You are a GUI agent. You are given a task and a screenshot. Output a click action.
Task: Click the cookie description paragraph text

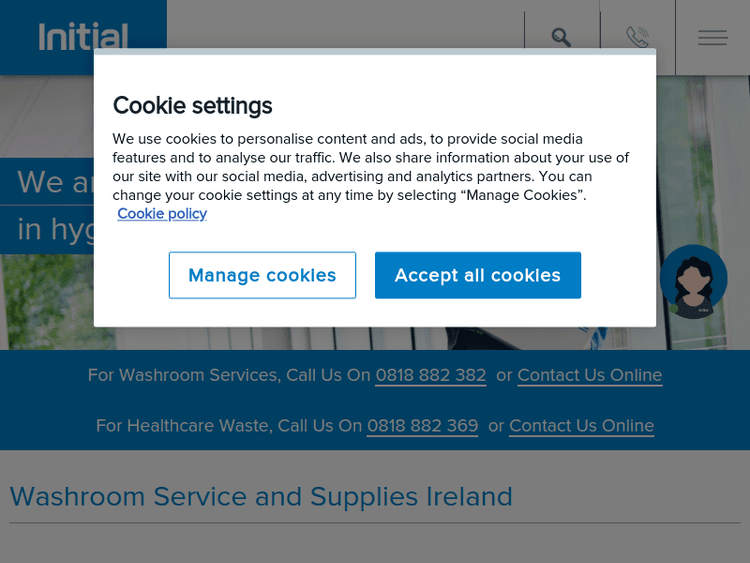pyautogui.click(x=370, y=167)
